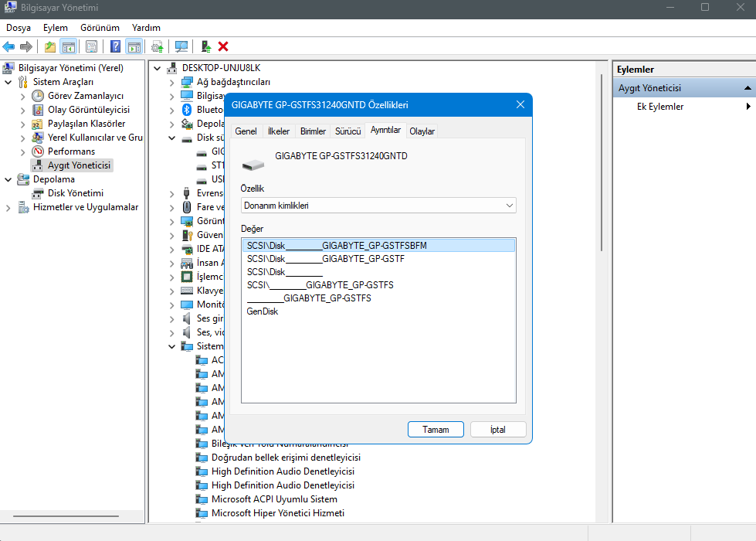Click the Scan for hardware changes icon
Image resolution: width=756 pixels, height=541 pixels.
pyautogui.click(x=181, y=47)
